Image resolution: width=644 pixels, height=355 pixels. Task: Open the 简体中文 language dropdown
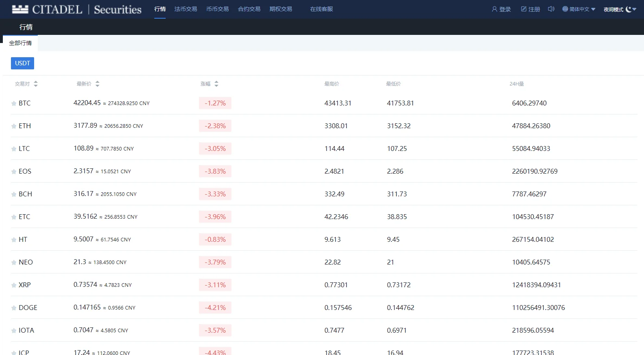[579, 9]
